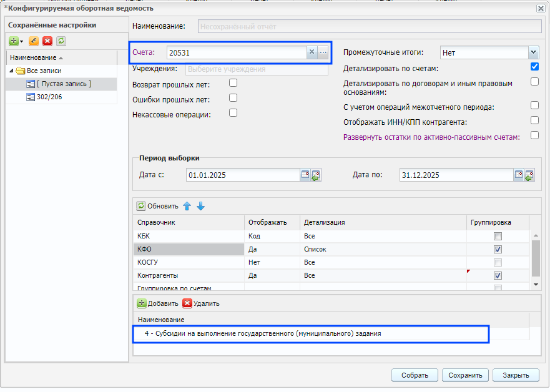The image size is (550, 392).
Task: Click Код cell in КБК row
Action: (x=272, y=237)
